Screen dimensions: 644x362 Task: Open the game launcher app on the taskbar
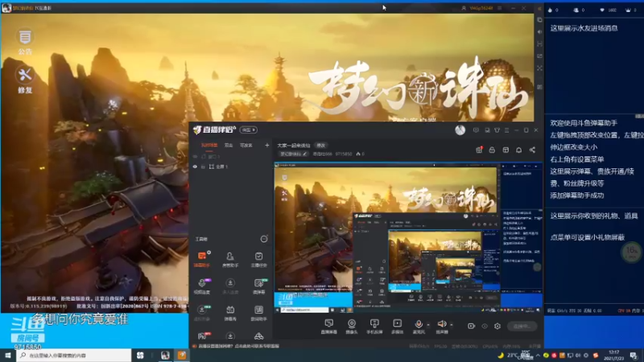click(165, 355)
